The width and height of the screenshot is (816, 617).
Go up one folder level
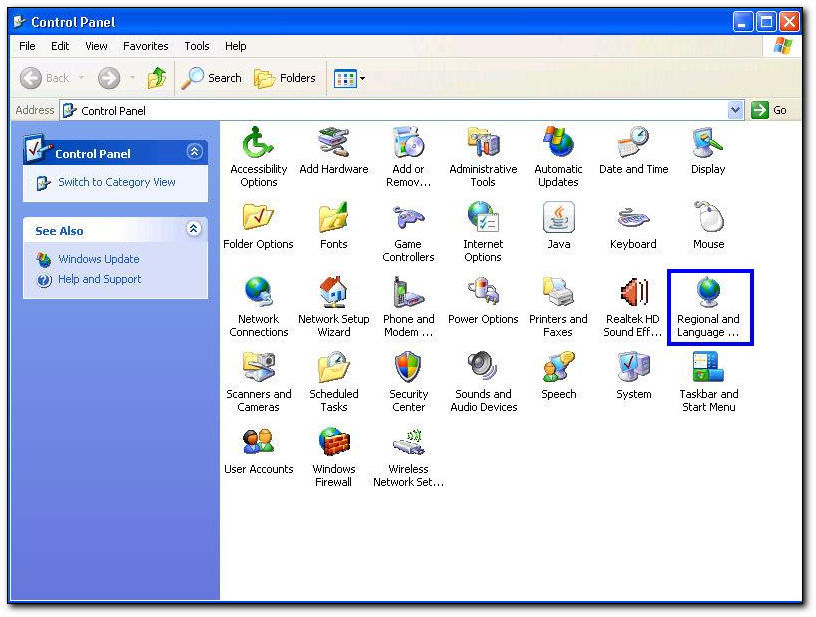point(157,78)
